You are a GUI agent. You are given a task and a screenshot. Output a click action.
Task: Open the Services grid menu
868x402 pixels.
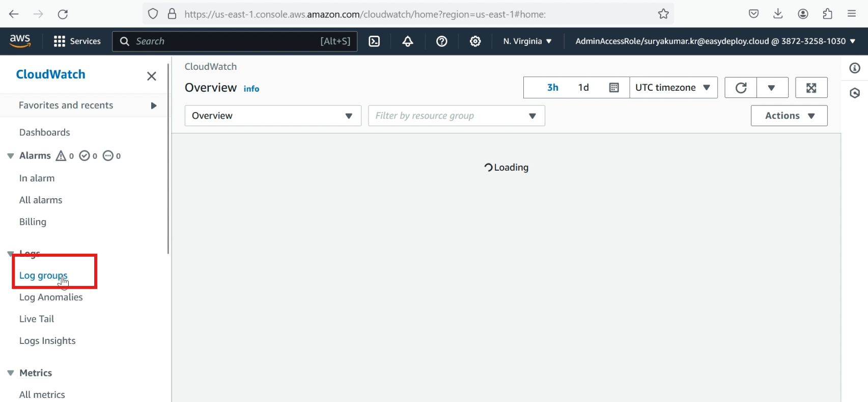(77, 41)
